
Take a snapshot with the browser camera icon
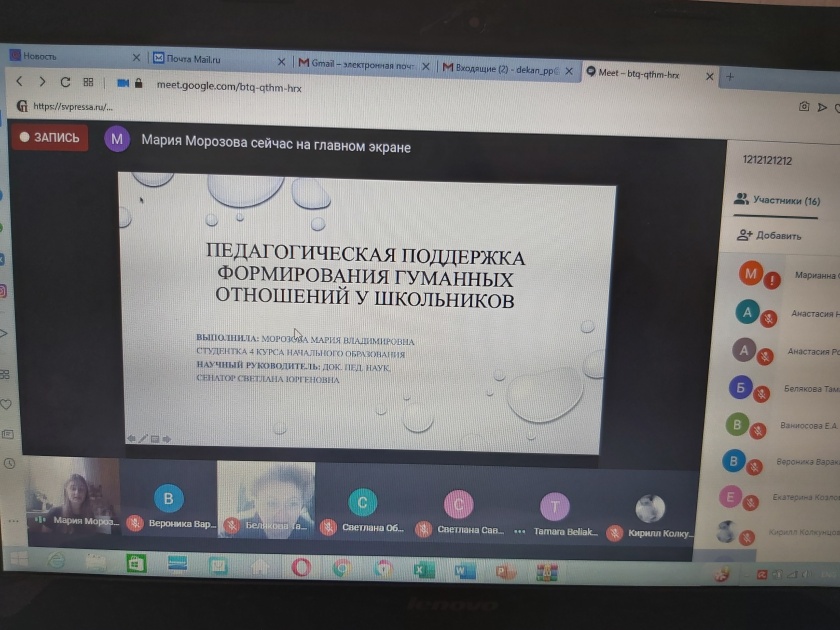coord(804,107)
